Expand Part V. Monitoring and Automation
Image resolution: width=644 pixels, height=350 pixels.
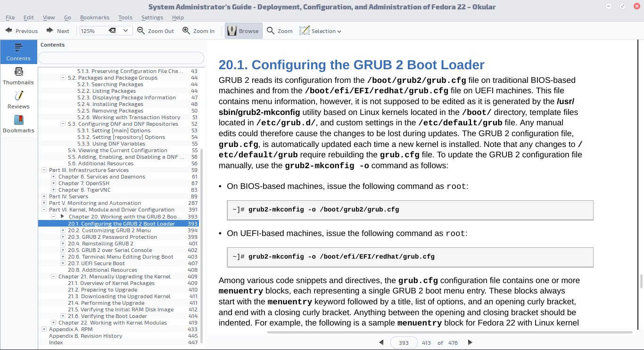coord(44,203)
